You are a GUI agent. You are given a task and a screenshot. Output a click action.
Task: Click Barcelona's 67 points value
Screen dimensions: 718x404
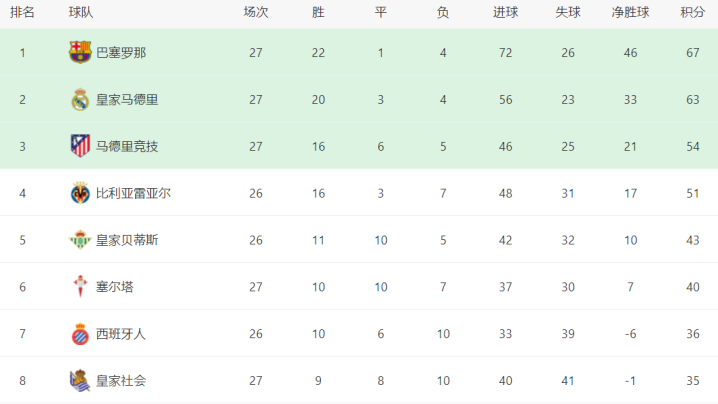tap(692, 52)
